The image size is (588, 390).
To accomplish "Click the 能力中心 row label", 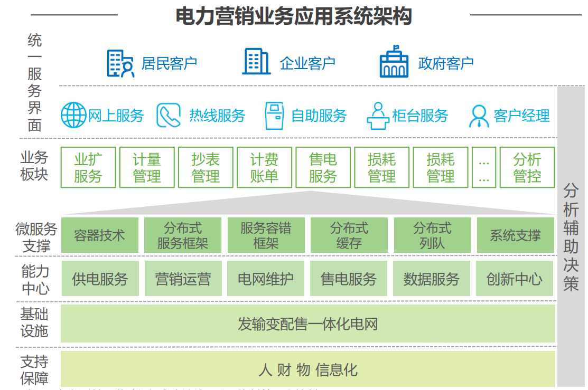I will (35, 280).
